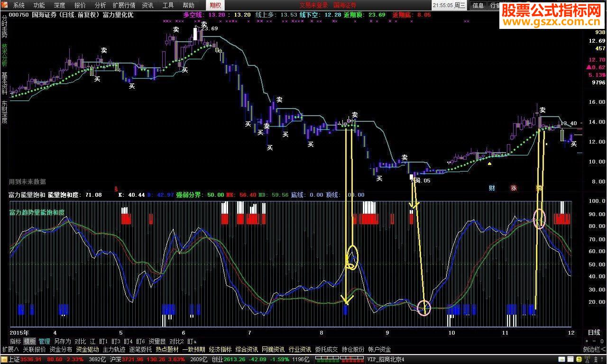The width and height of the screenshot is (607, 364).
Task: Open the 逐笔委托 tab
Action: pos(140,349)
